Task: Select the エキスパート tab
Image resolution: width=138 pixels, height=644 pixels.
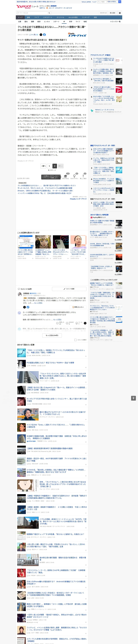Action: tap(48, 17)
